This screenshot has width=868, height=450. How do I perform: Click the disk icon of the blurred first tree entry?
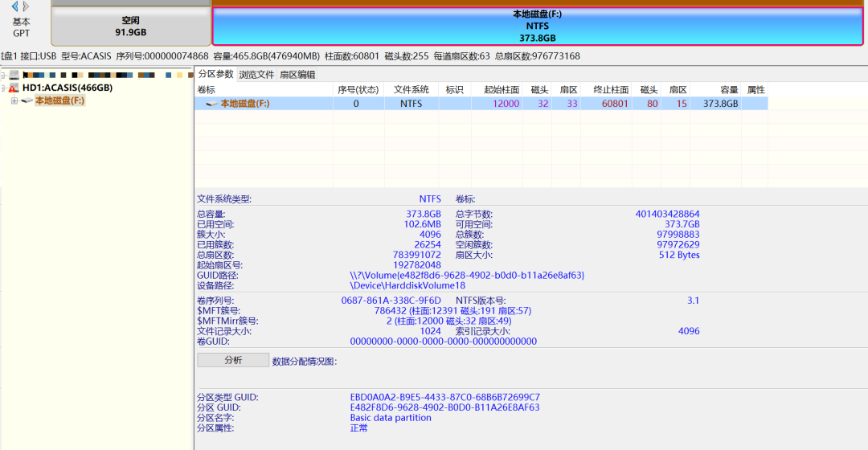coord(14,75)
